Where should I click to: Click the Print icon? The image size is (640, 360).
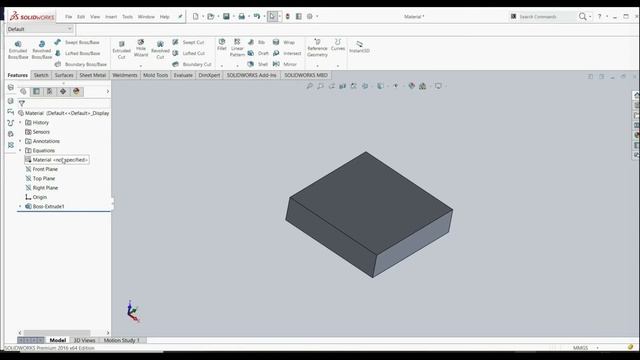point(242,16)
